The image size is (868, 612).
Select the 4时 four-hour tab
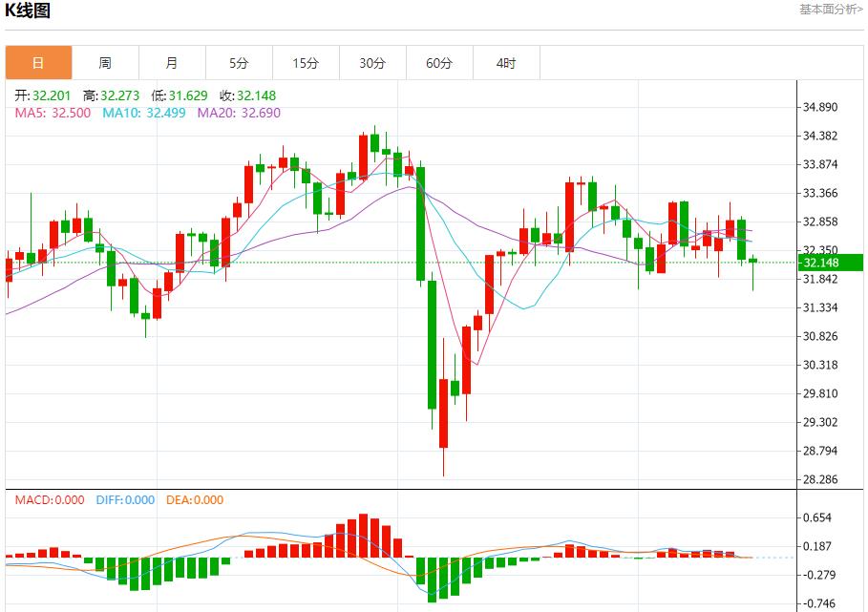pos(506,63)
